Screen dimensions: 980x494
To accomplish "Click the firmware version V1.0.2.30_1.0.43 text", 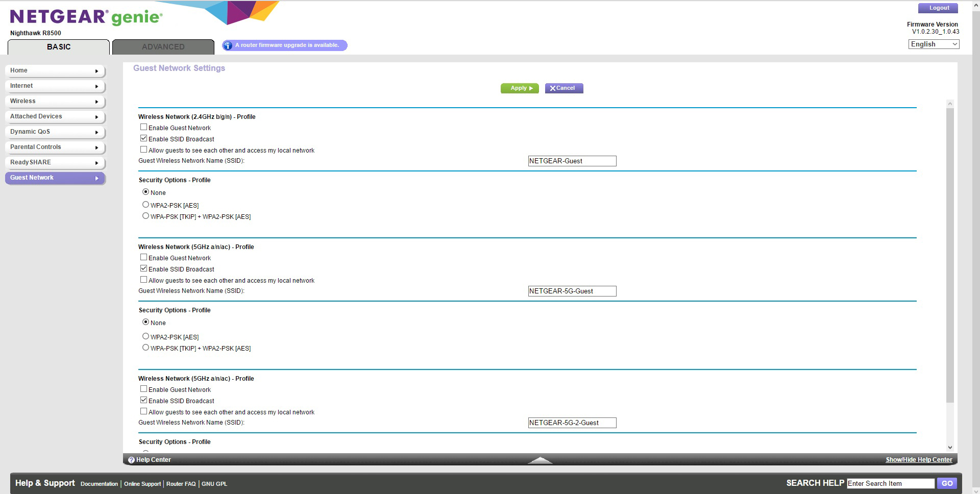I will pos(936,32).
